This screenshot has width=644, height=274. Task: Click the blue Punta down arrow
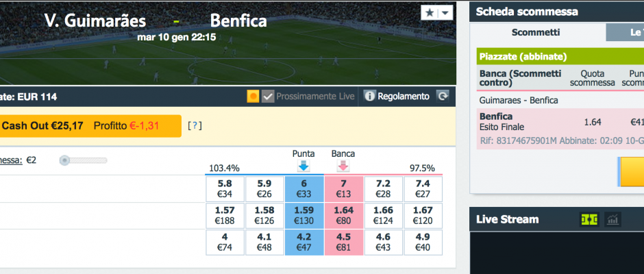[x=304, y=166]
